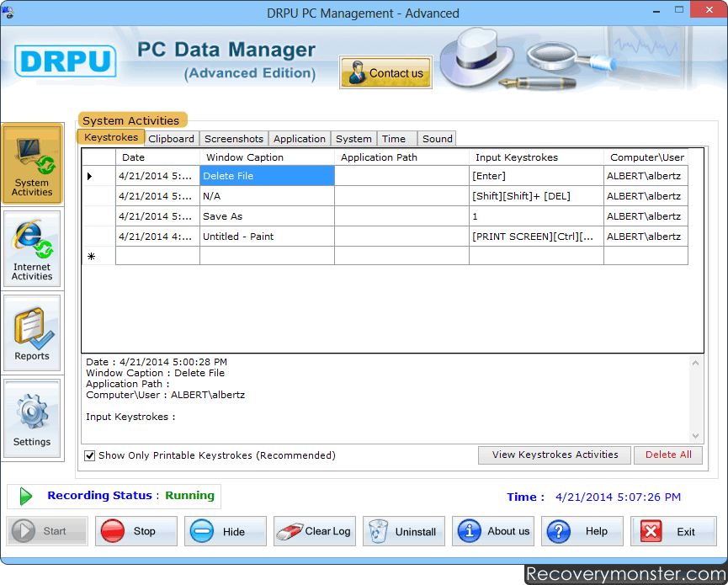Select the '[PRINT SCREEN][Ctrl][...' cell
Screen dimensions: 728x585
point(536,237)
